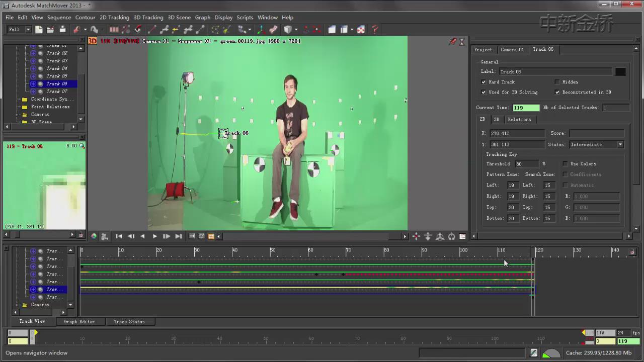The width and height of the screenshot is (644, 362).
Task: Click the Open Project folder icon
Action: 50,30
